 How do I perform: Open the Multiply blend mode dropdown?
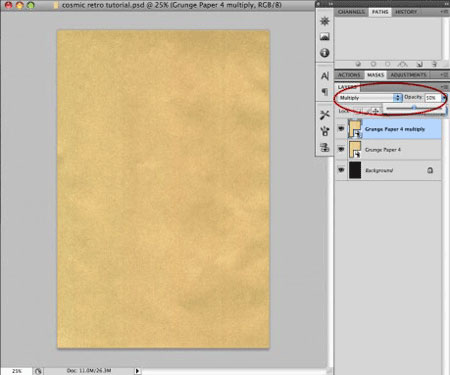pos(369,98)
